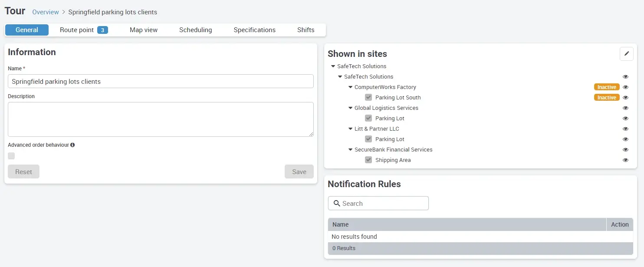Click the eye icon beside SecureBank Financial Services
This screenshot has height=267, width=644.
[x=625, y=149]
